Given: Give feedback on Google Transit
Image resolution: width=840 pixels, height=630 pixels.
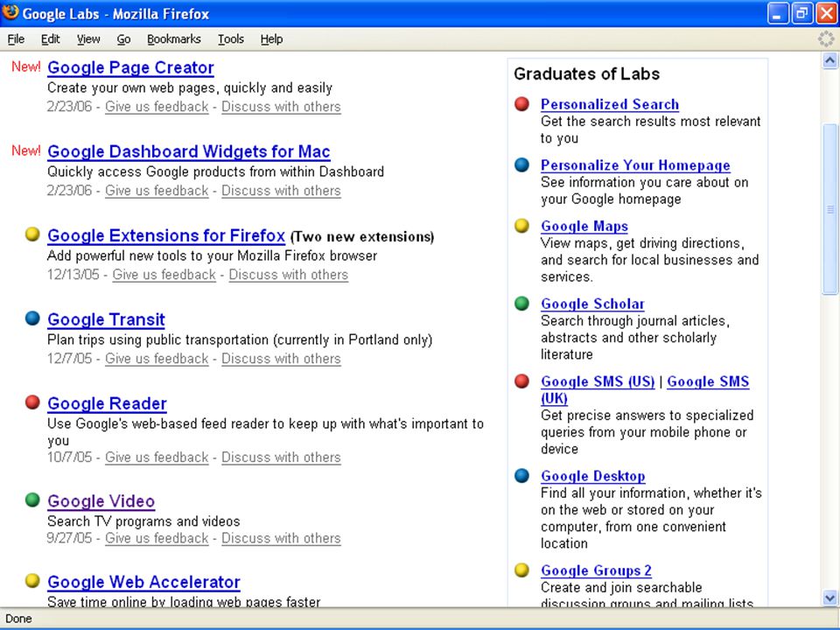Looking at the screenshot, I should point(157,359).
